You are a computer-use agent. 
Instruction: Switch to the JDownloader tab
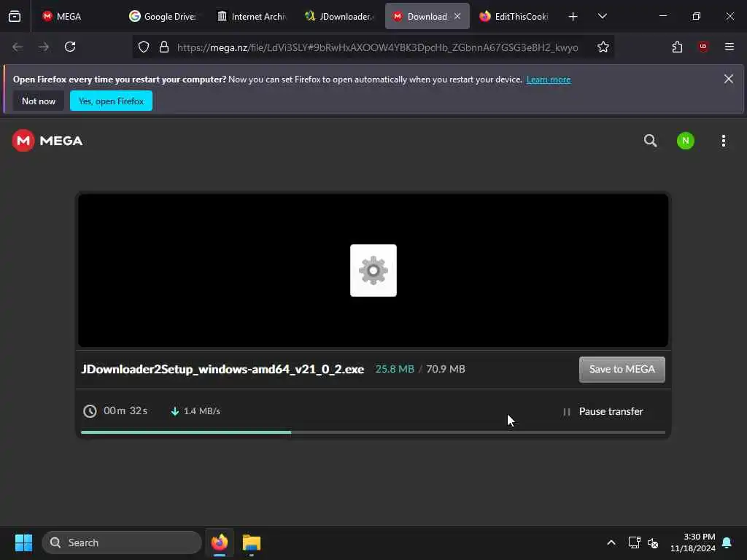tap(340, 17)
